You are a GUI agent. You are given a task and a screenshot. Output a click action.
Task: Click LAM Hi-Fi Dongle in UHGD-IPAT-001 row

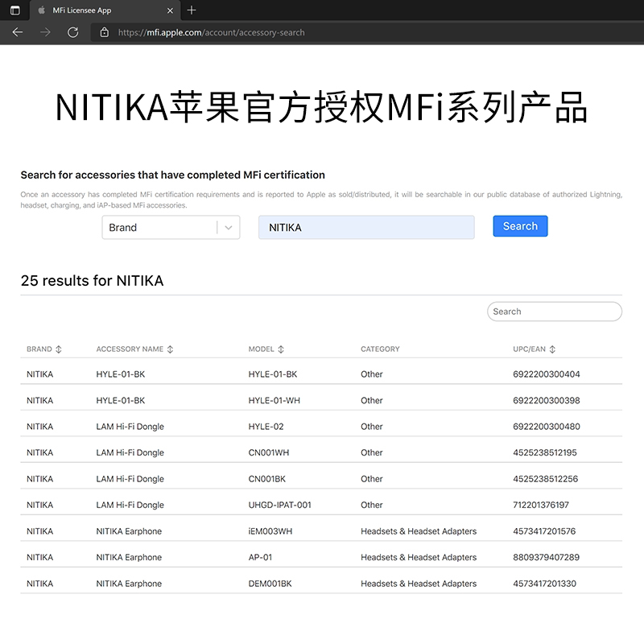tap(130, 505)
